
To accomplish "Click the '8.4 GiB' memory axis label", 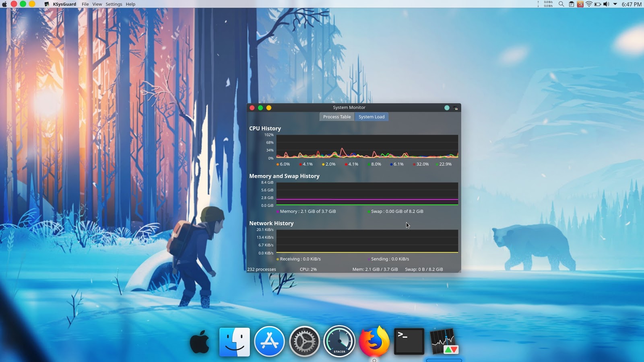I will pos(267,182).
